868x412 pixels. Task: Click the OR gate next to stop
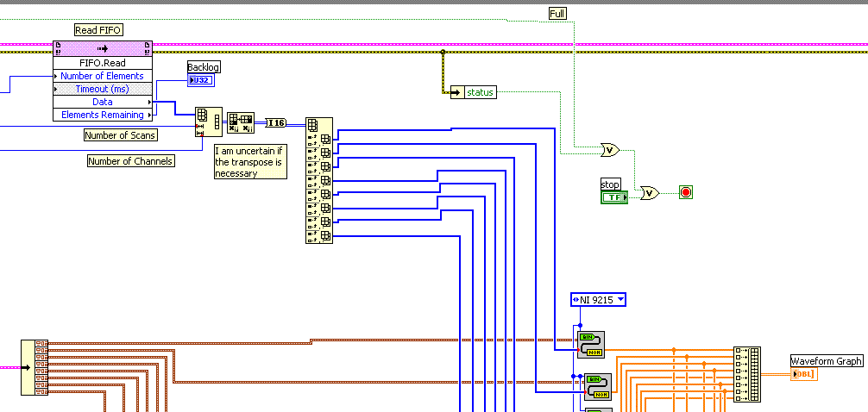pyautogui.click(x=649, y=193)
